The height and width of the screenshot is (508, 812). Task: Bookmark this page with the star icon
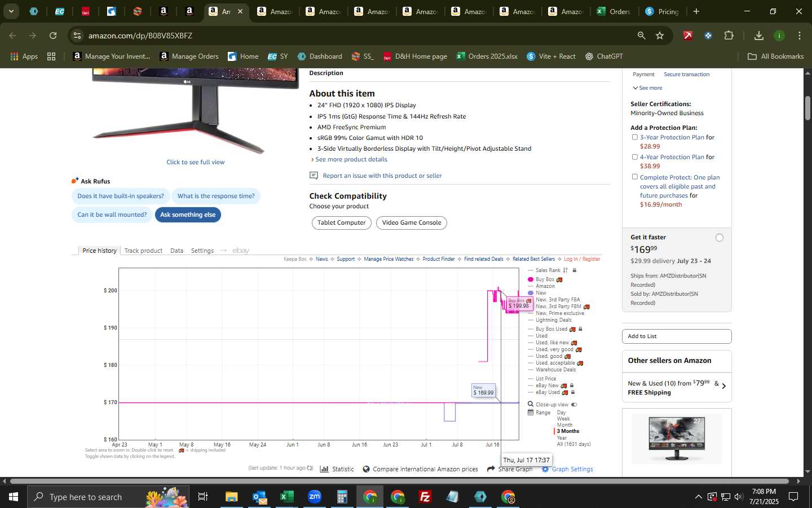[660, 36]
